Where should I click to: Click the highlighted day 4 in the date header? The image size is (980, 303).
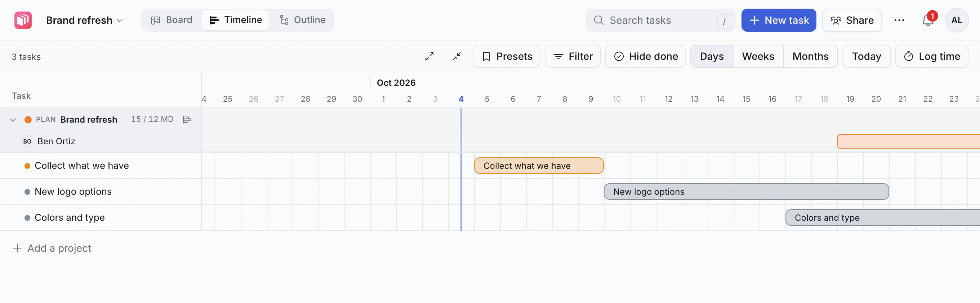pyautogui.click(x=461, y=99)
